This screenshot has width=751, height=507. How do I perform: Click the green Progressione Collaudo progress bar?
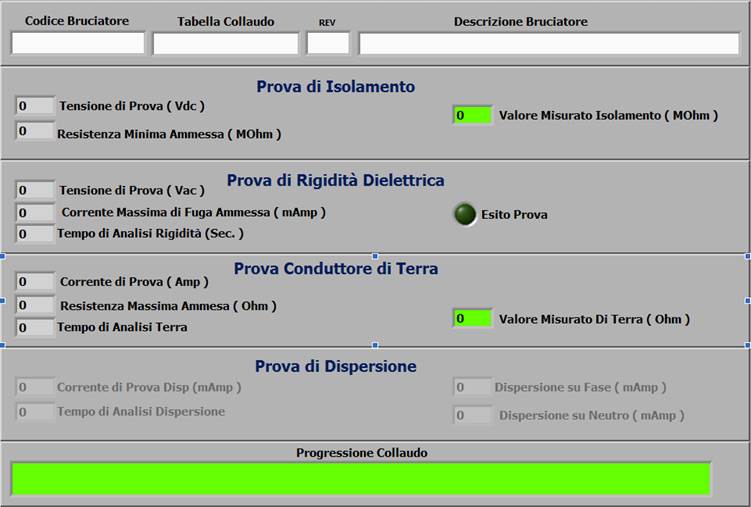point(361,478)
